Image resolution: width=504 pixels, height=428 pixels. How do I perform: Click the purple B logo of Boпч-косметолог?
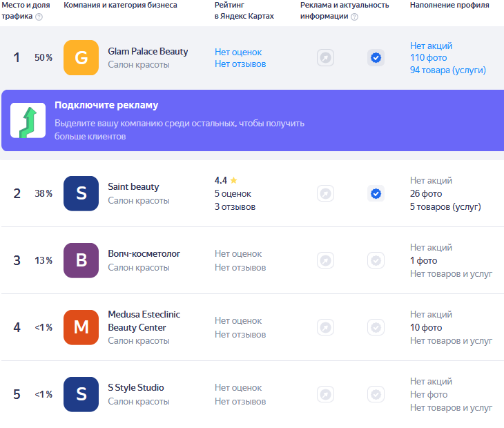[x=81, y=260]
